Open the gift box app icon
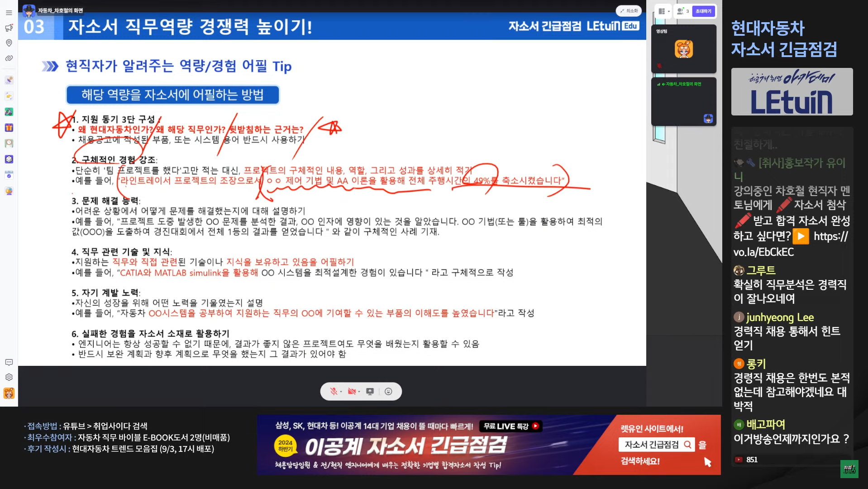Image resolution: width=868 pixels, height=489 pixels. tap(9, 128)
